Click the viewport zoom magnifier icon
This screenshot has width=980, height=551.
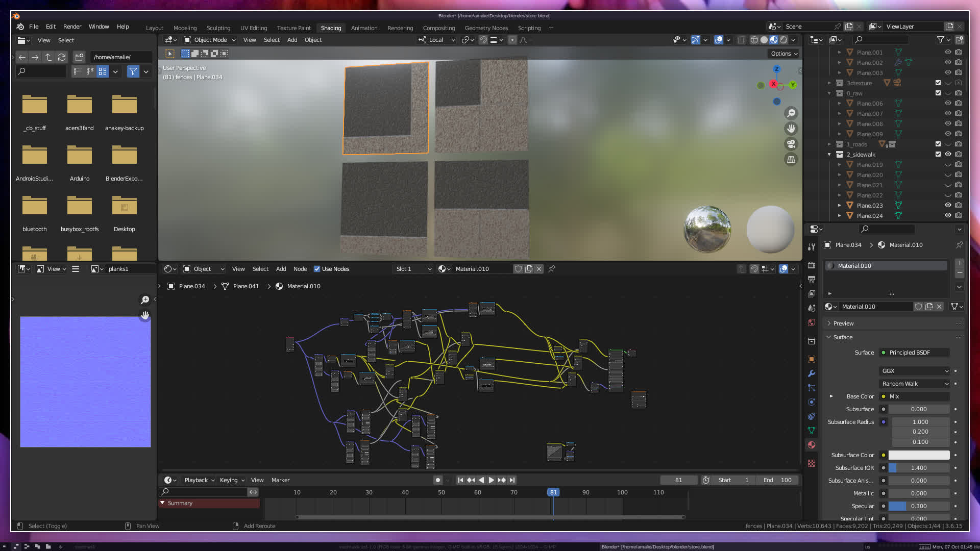pyautogui.click(x=791, y=113)
